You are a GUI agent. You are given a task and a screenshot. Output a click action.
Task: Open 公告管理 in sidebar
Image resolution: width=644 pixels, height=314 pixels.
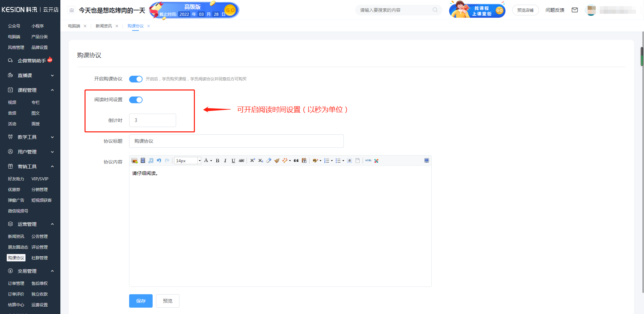tap(40, 237)
